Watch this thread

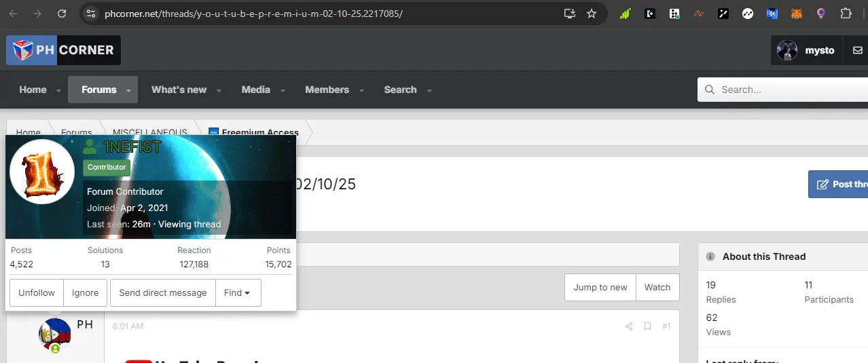pyautogui.click(x=657, y=287)
